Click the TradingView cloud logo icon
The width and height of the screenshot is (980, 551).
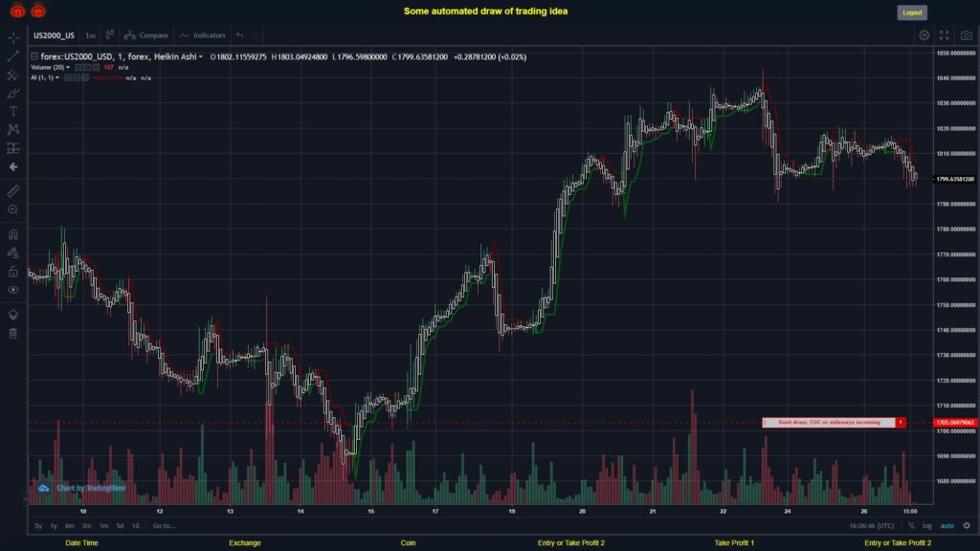tap(43, 488)
